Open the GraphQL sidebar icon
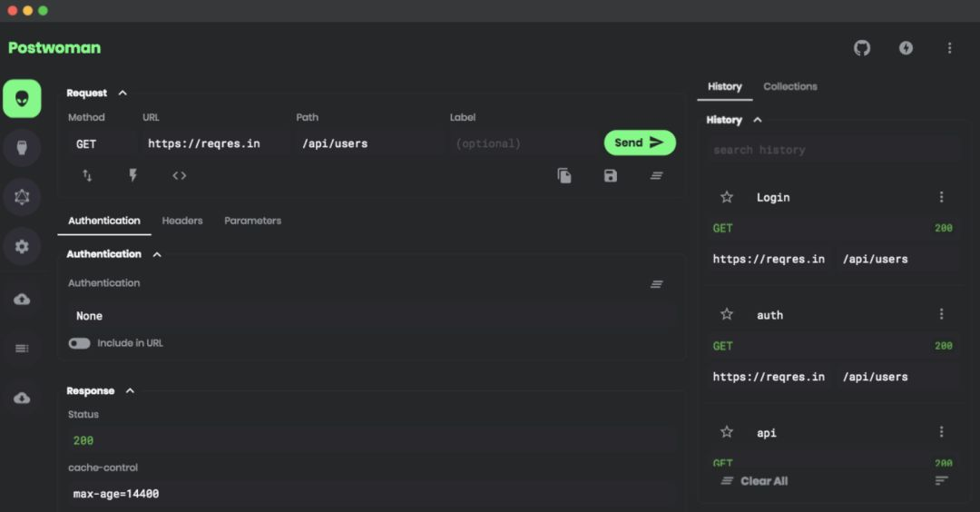The width and height of the screenshot is (980, 512). pos(22,197)
